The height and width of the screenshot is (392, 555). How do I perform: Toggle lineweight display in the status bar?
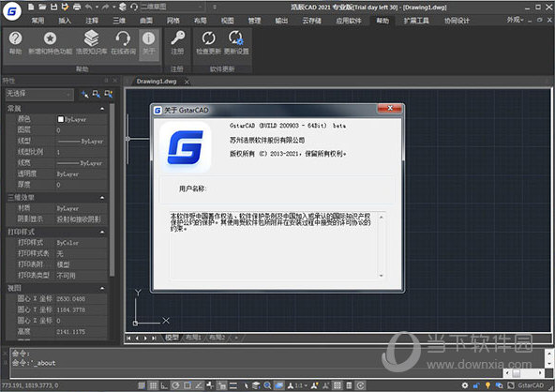(x=233, y=385)
